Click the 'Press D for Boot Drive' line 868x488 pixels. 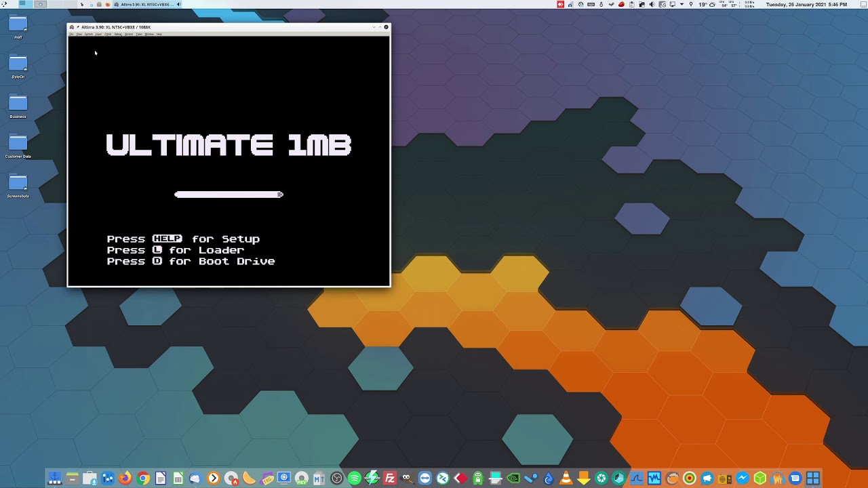pyautogui.click(x=191, y=261)
